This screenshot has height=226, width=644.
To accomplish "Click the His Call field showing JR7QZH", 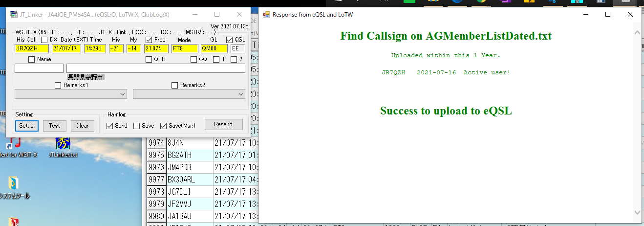I will pos(32,48).
